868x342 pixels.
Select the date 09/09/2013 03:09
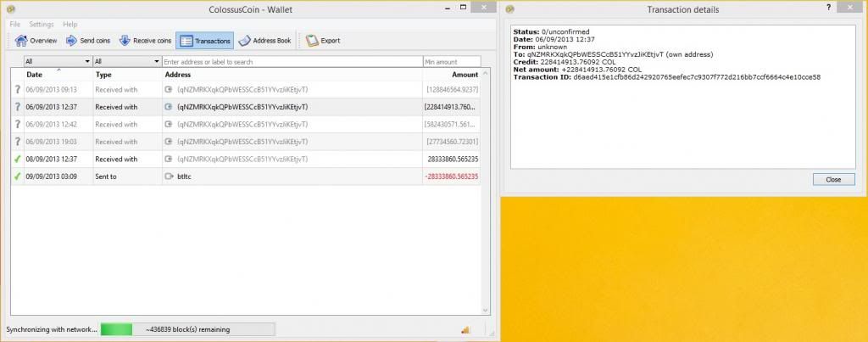pyautogui.click(x=51, y=177)
